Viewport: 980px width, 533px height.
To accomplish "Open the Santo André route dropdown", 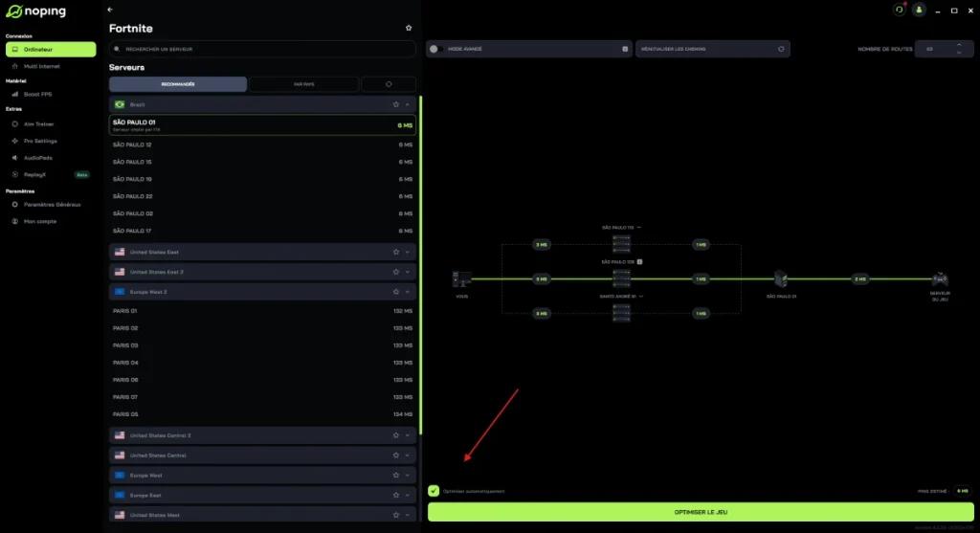I will pyautogui.click(x=640, y=297).
